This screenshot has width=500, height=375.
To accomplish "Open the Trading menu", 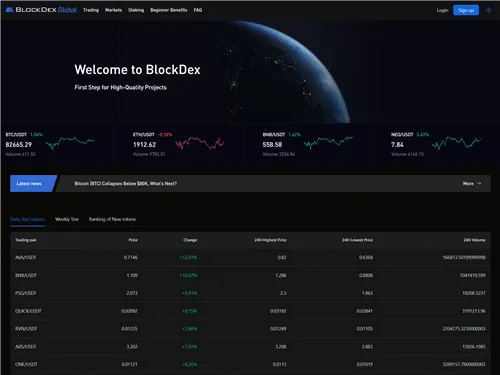I will tap(91, 10).
